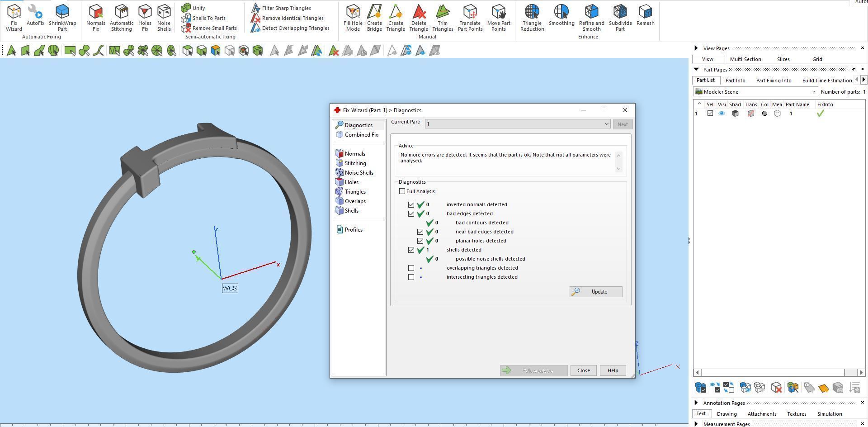Open Triangle Reduction tool
868x427 pixels.
tap(532, 18)
